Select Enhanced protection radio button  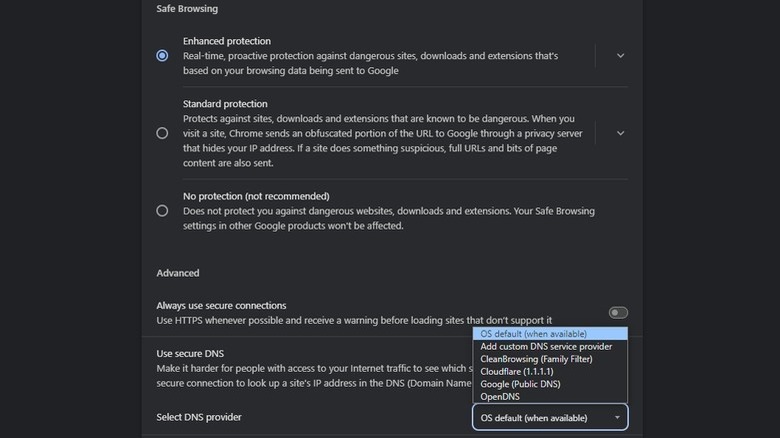point(162,56)
